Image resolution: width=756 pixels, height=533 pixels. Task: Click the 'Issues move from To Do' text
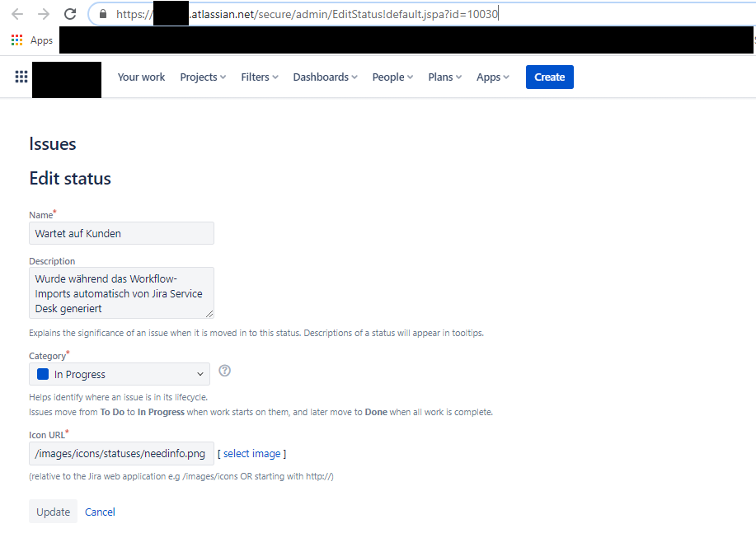coord(261,412)
